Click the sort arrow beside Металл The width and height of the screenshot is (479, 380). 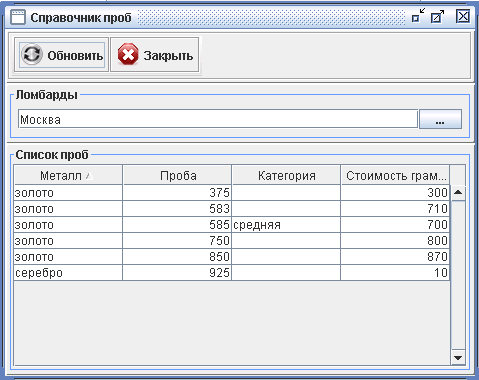[89, 176]
